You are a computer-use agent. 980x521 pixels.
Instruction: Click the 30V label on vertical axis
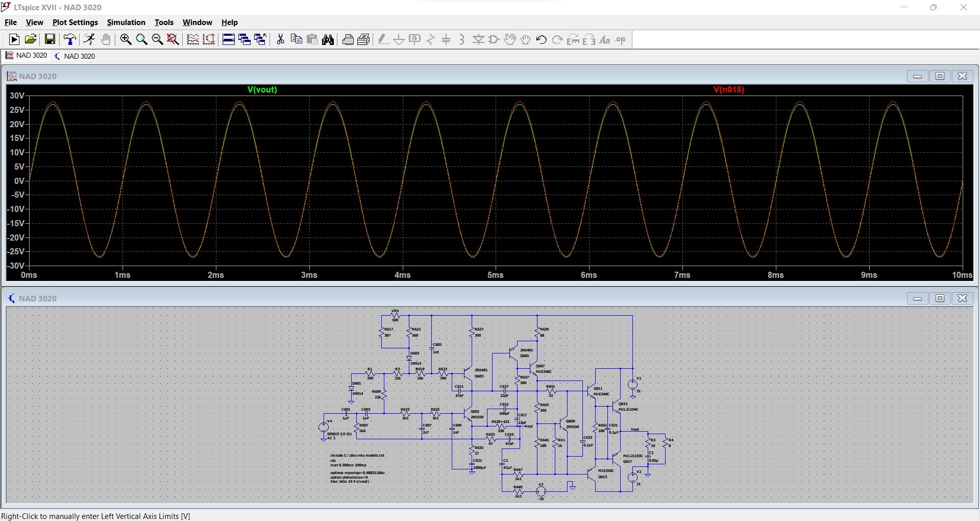coord(17,96)
